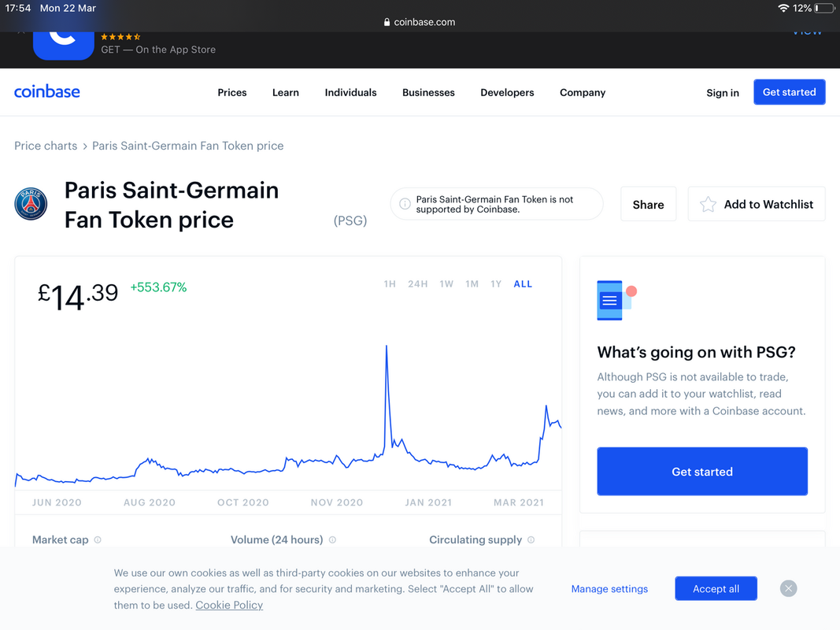This screenshot has width=840, height=630.
Task: Click the Paris Saint-Germain crest icon
Action: [x=31, y=204]
